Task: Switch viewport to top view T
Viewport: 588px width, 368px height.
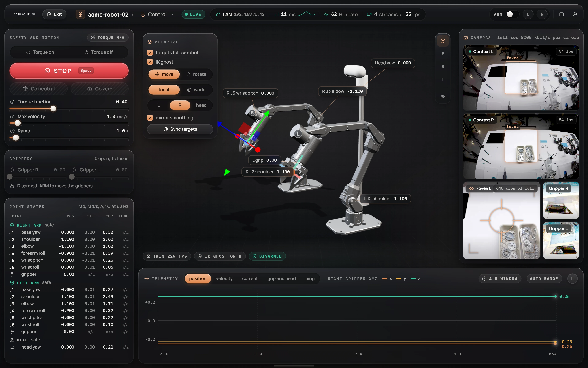Action: coord(443,80)
